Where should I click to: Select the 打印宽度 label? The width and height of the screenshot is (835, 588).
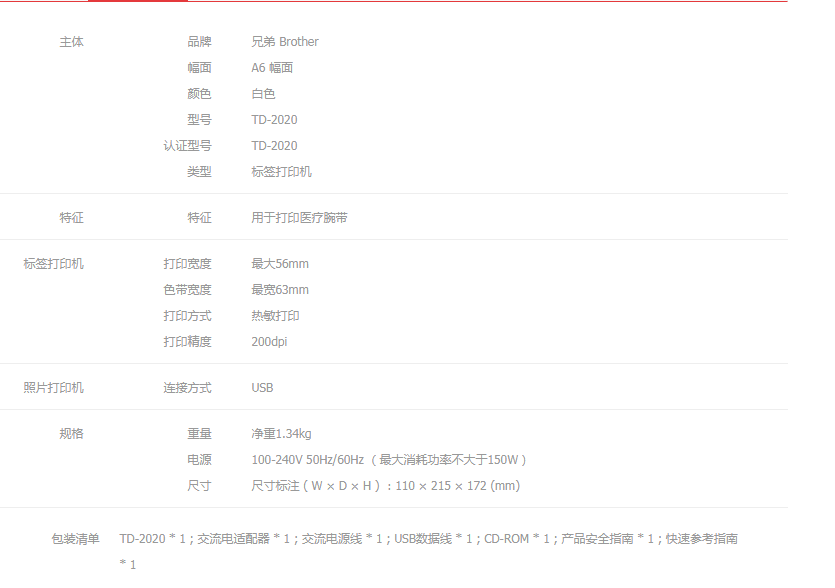(x=187, y=264)
